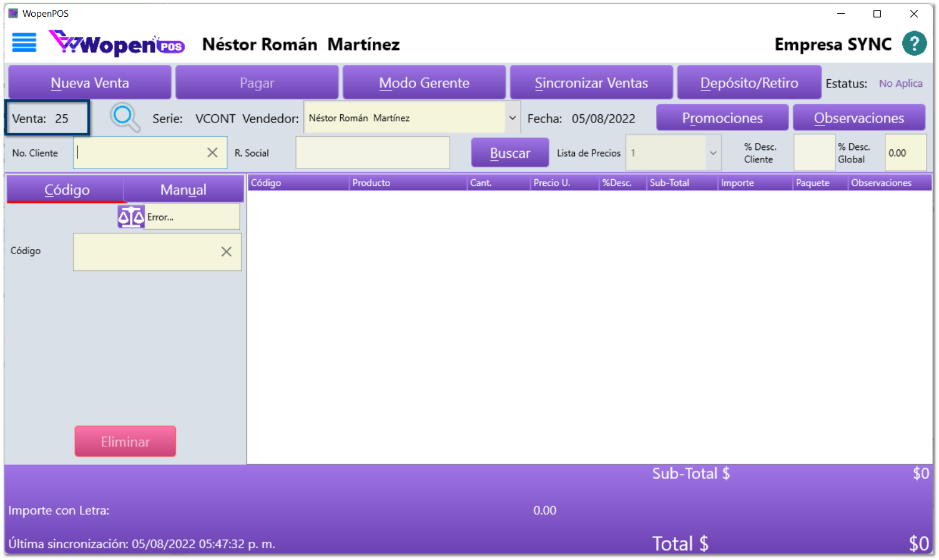The width and height of the screenshot is (939, 560).
Task: Click the Observaciones button
Action: (858, 118)
